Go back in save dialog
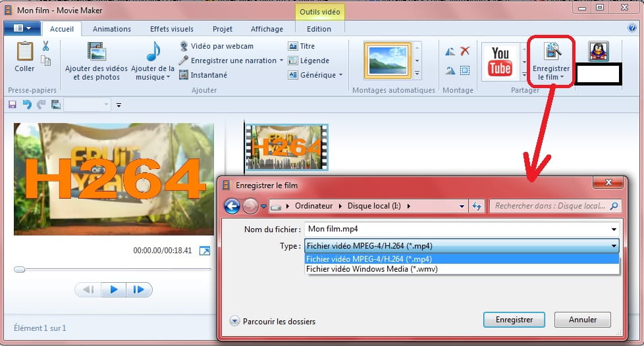The width and height of the screenshot is (644, 346). pos(232,206)
